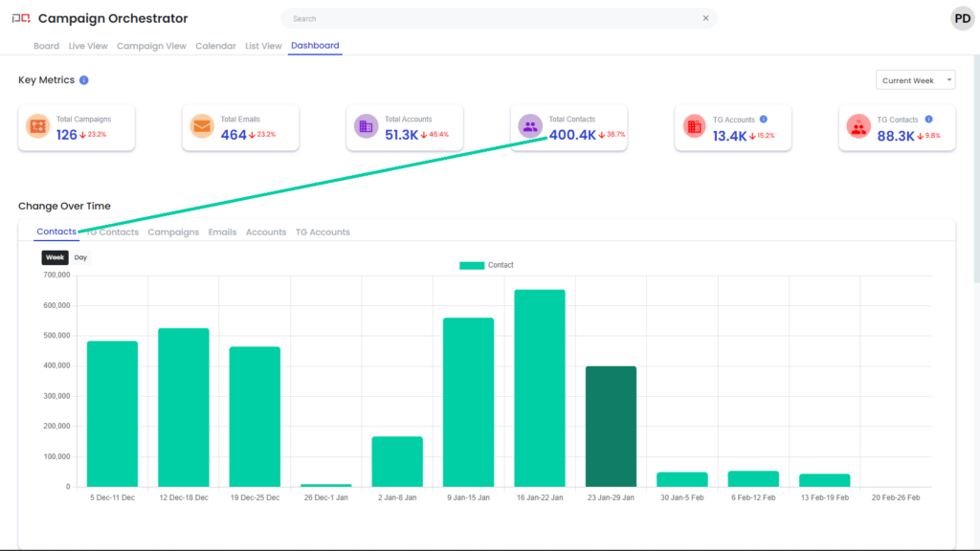Click info icon beside TG Accounts label
Viewport: 980px width, 551px height.
pyautogui.click(x=764, y=120)
